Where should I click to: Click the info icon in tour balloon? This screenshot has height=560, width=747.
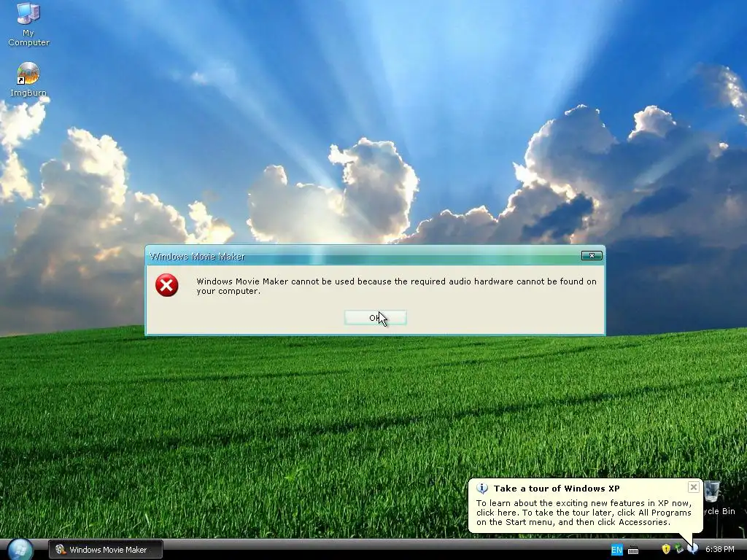pos(482,489)
